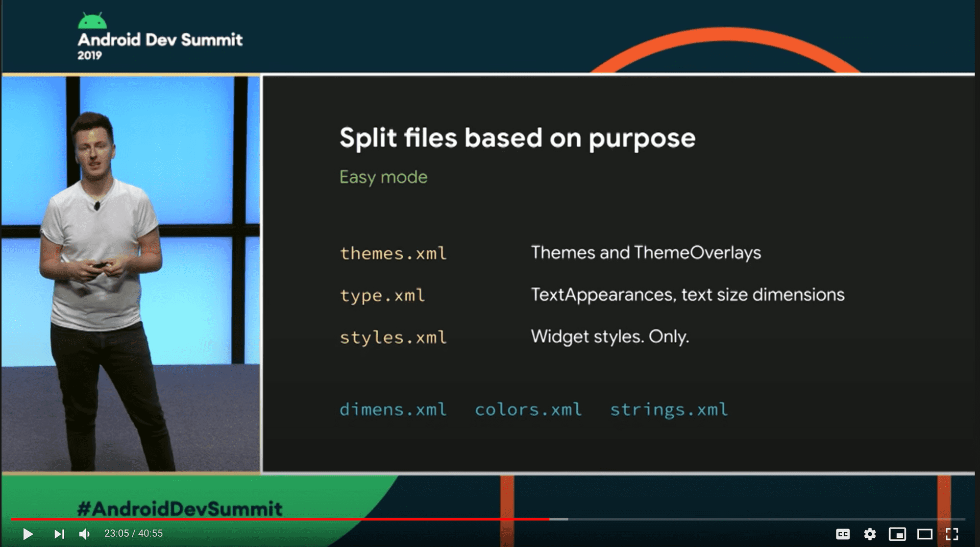
Task: Click the Split files based on purpose title
Action: pyautogui.click(x=518, y=137)
